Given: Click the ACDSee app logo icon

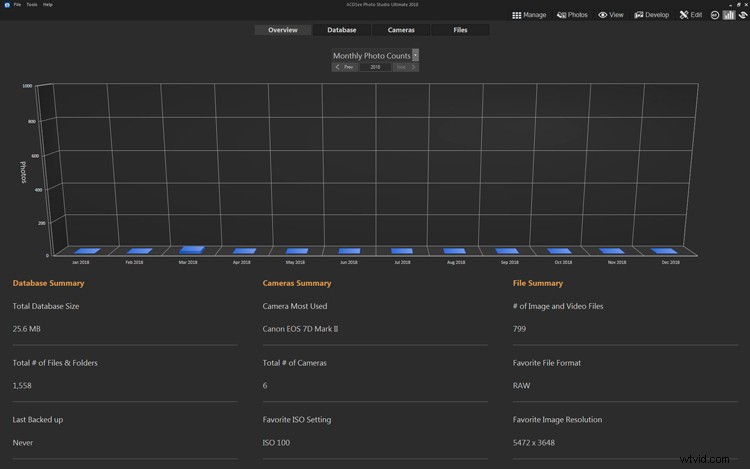Looking at the screenshot, I should point(6,5).
